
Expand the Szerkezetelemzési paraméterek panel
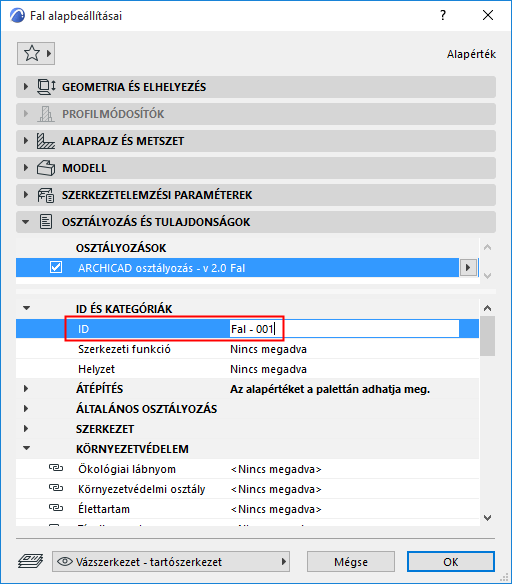click(25, 195)
